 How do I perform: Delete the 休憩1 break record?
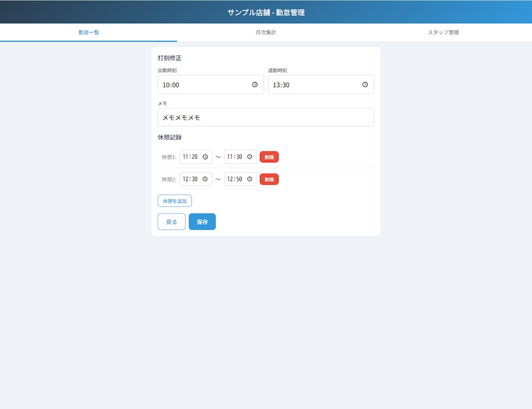(x=269, y=157)
